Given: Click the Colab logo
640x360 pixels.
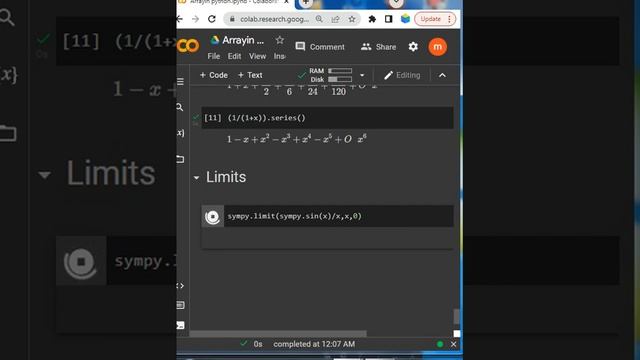Looking at the screenshot, I should point(188,46).
